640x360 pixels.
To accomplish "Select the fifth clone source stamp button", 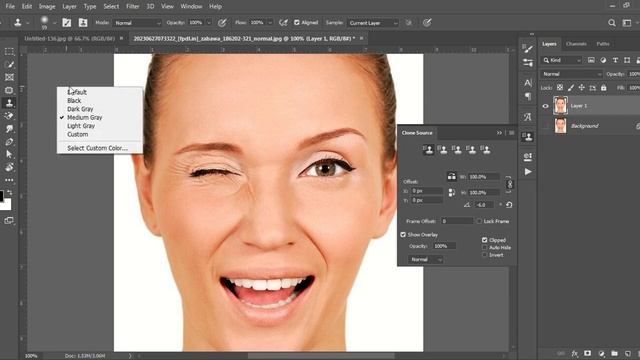I will 485,150.
